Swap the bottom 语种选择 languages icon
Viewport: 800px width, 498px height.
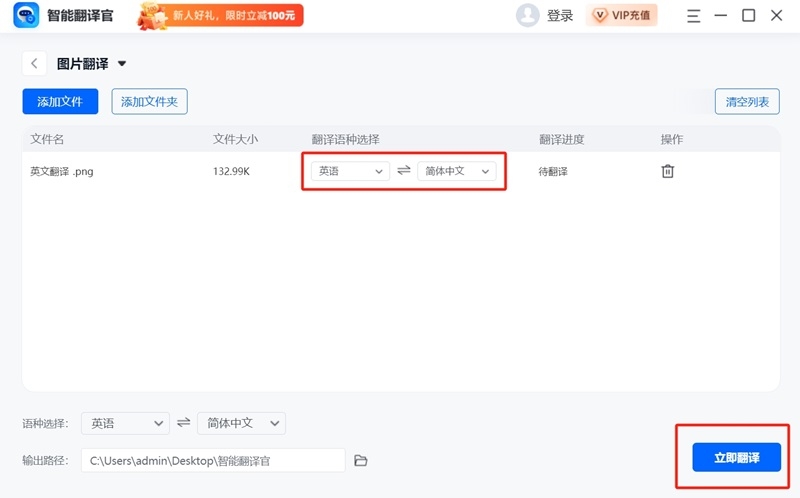(x=184, y=422)
